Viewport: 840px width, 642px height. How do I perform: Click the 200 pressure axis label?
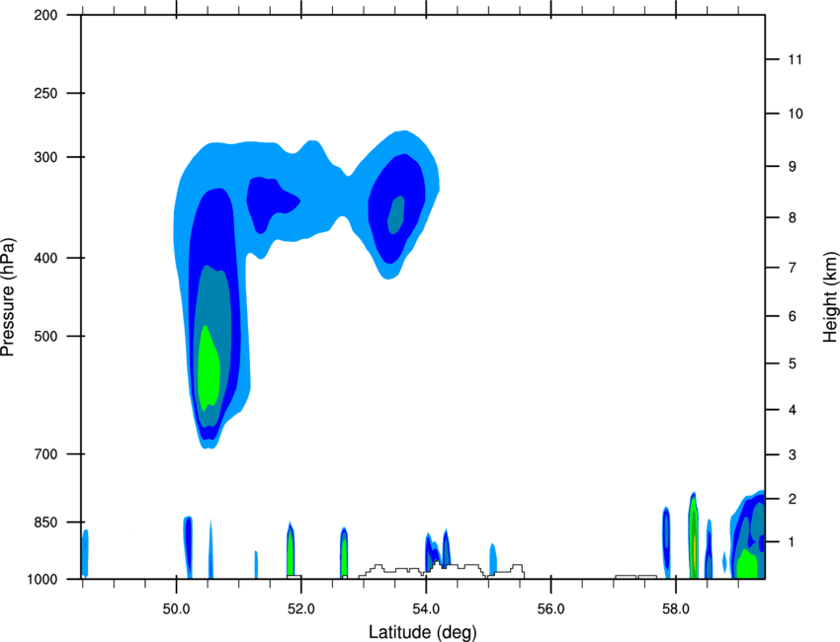(45, 15)
